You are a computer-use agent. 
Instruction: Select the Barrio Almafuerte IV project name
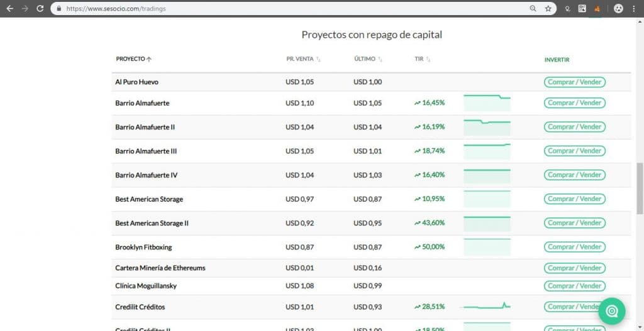coord(146,175)
